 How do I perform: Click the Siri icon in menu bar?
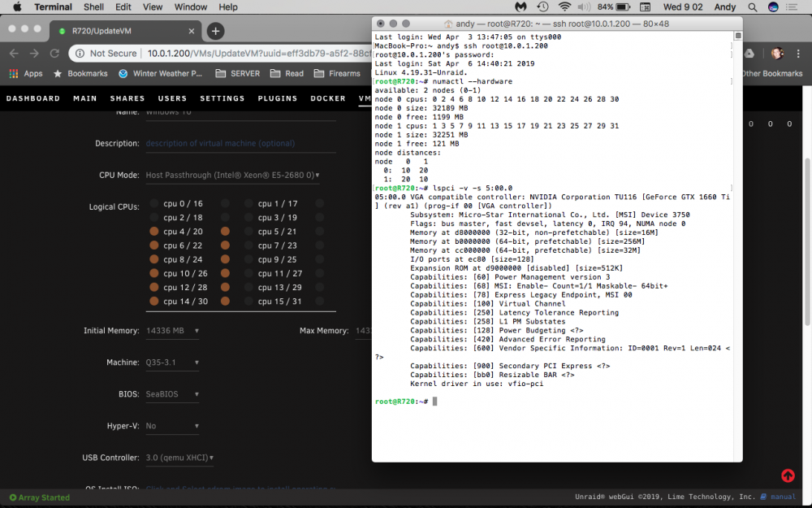[773, 7]
